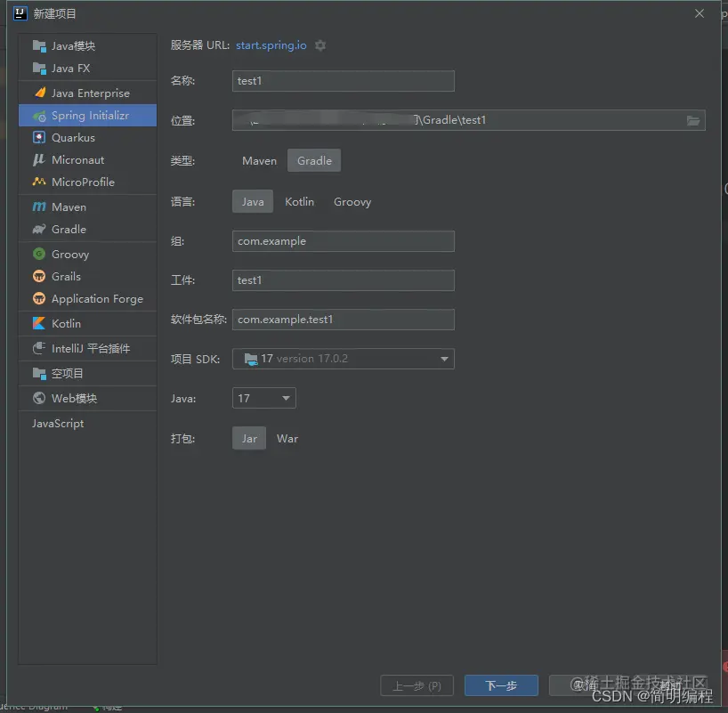Image resolution: width=728 pixels, height=713 pixels.
Task: Click the Kotlin logo icon
Action: pyautogui.click(x=39, y=323)
